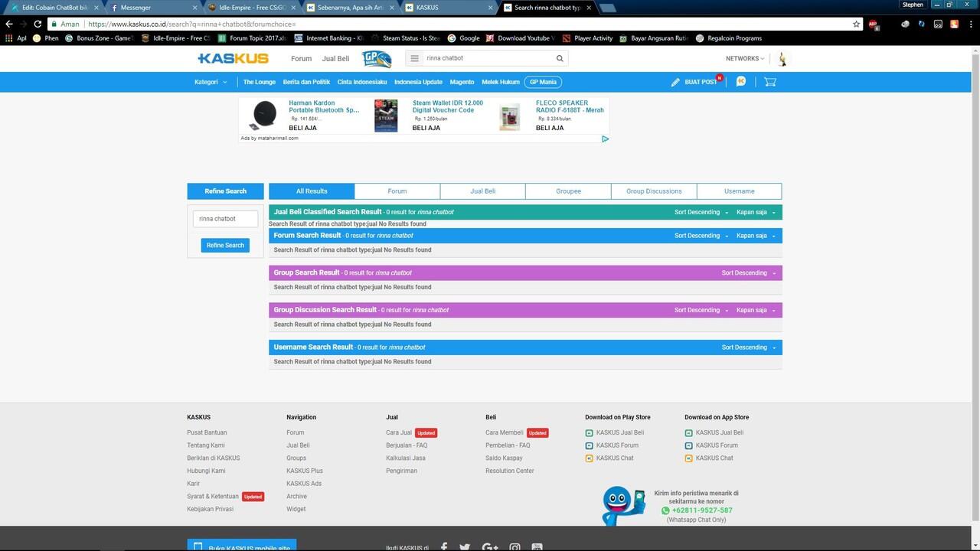The width and height of the screenshot is (980, 551).
Task: Open Kapan saja in Jual Beli Classified results
Action: point(756,212)
